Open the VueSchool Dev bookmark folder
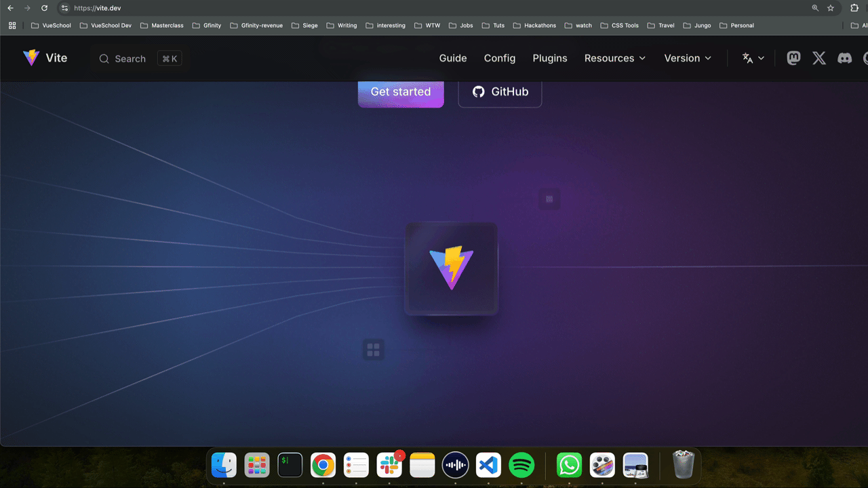Image resolution: width=868 pixels, height=488 pixels. tap(105, 26)
